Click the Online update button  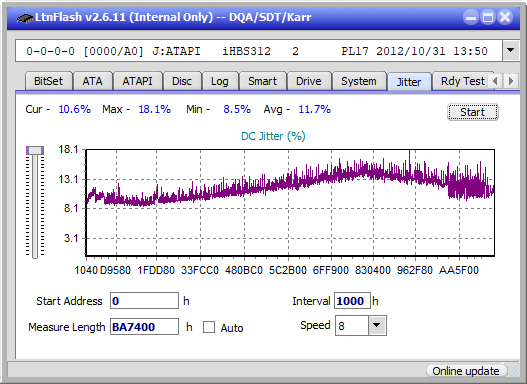click(x=466, y=371)
